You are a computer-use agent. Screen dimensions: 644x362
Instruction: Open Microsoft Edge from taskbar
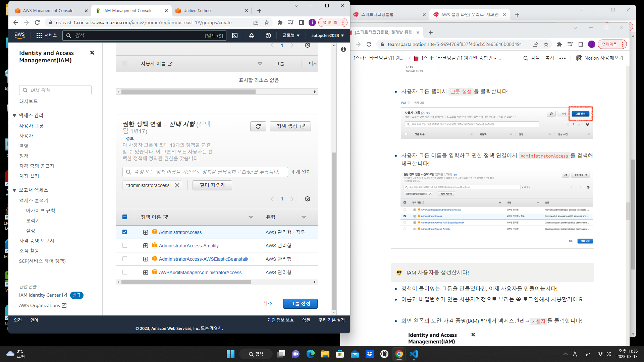(x=311, y=354)
